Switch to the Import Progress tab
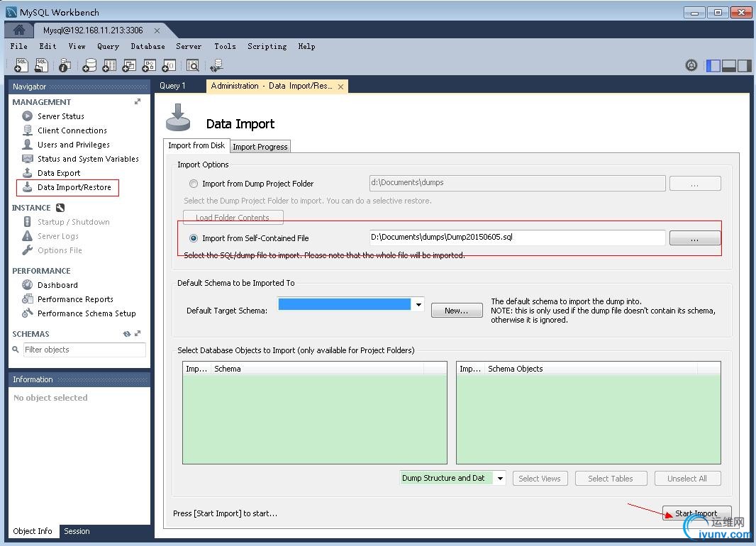The width and height of the screenshot is (756, 546). pyautogui.click(x=260, y=147)
